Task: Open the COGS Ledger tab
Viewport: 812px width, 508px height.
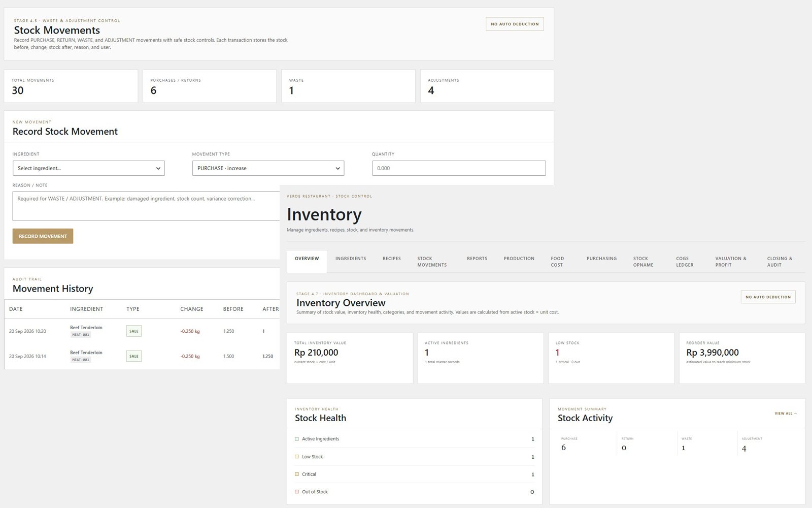Action: (x=685, y=262)
